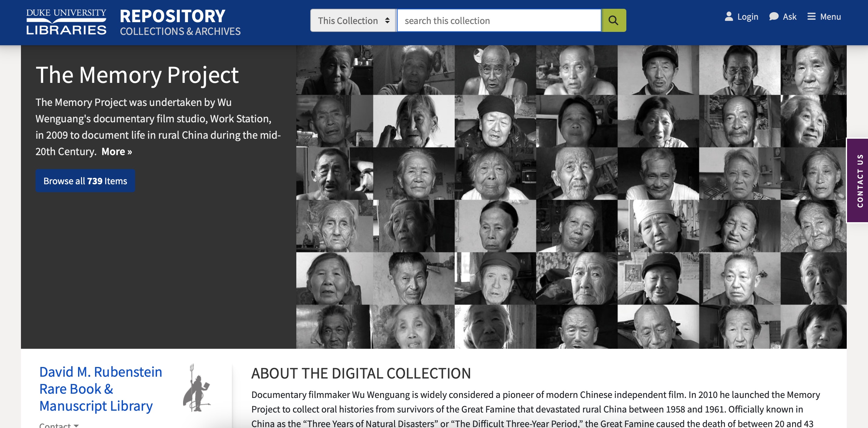Viewport: 868px width, 428px height.
Task: Click the Rubenstein Library figure logo
Action: click(197, 388)
